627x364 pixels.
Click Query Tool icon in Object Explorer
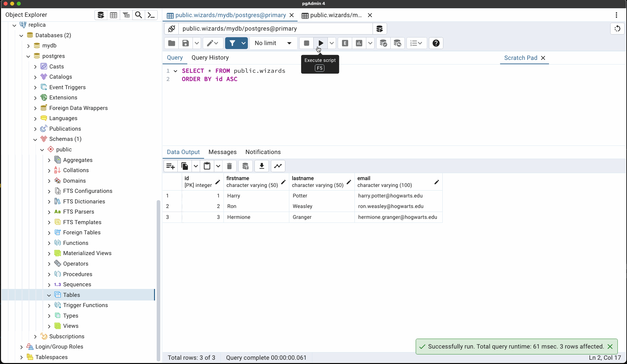101,15
